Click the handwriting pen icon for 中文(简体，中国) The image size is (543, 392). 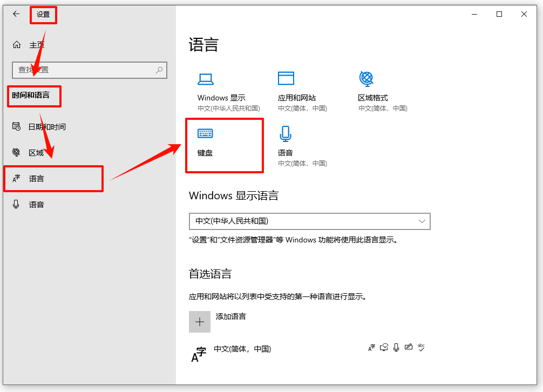408,347
